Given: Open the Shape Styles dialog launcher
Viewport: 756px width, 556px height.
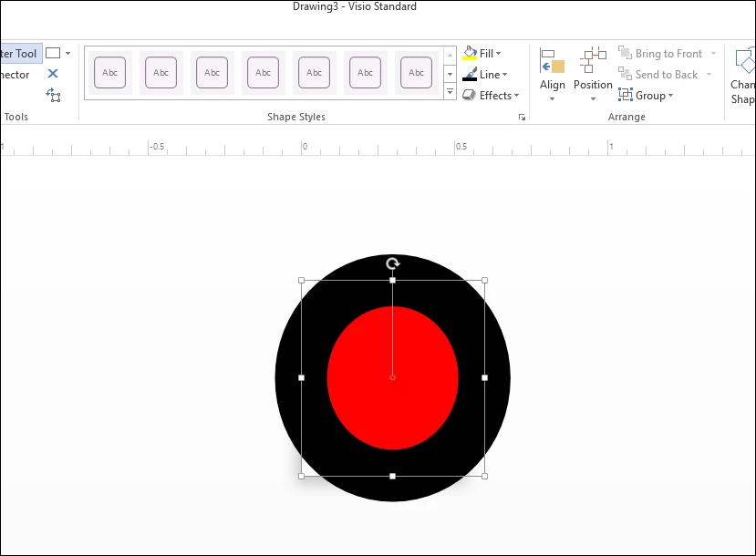Looking at the screenshot, I should (x=522, y=117).
